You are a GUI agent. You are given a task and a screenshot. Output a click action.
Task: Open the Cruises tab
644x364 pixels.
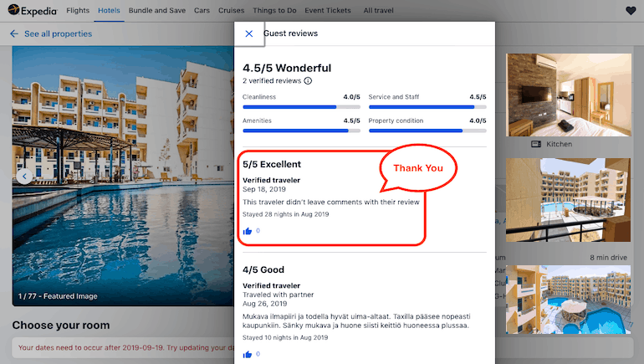[231, 10]
